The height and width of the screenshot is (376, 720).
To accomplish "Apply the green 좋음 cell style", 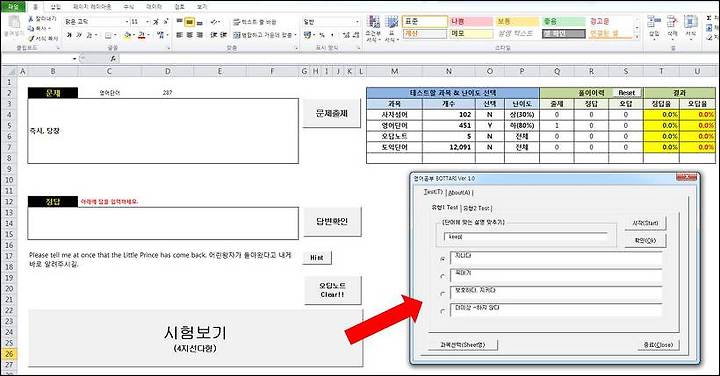I will click(x=563, y=22).
